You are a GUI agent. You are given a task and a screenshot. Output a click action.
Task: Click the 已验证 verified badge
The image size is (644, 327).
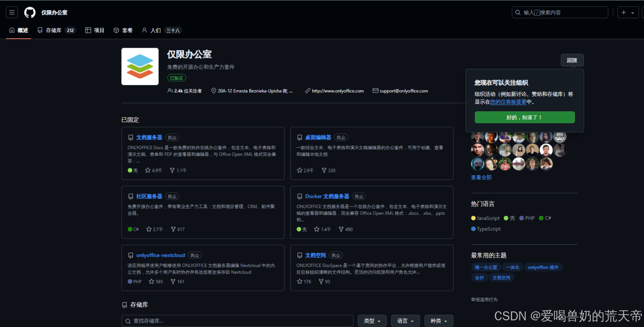tap(177, 78)
